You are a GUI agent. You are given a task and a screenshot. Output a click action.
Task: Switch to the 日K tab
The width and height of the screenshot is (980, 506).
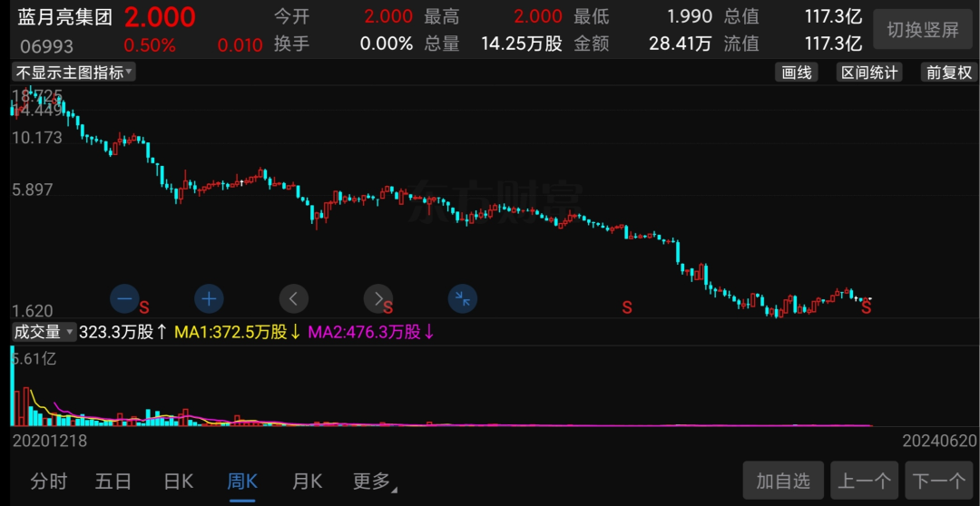(178, 481)
